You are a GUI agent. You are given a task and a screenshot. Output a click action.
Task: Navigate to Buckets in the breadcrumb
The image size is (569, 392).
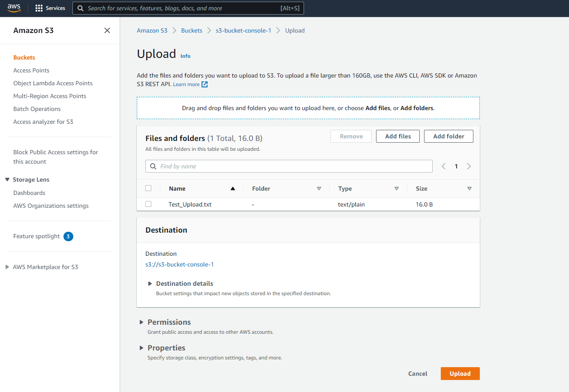[x=191, y=30]
